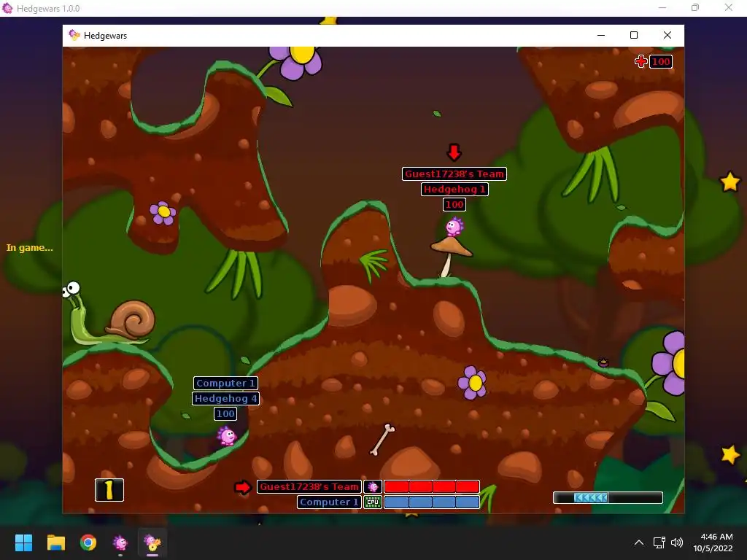Screen dimensions: 747x560
Task: Click Hedgehog 4's health value 100
Action: click(x=226, y=413)
